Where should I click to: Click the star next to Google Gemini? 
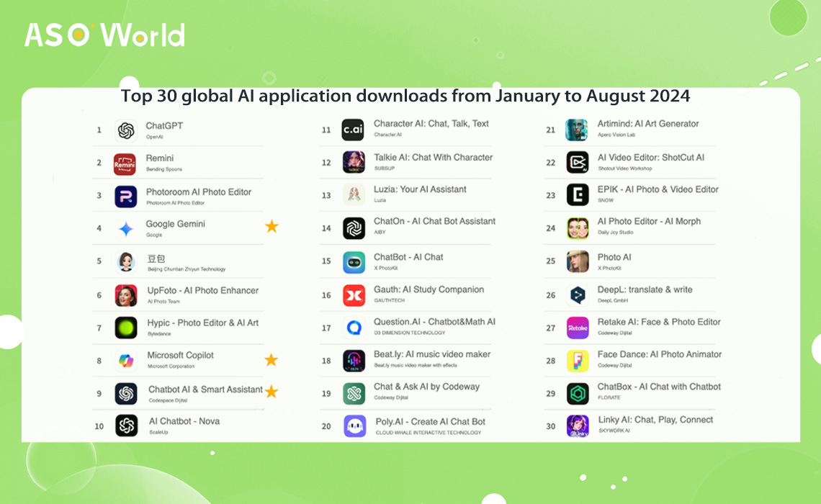coord(272,226)
